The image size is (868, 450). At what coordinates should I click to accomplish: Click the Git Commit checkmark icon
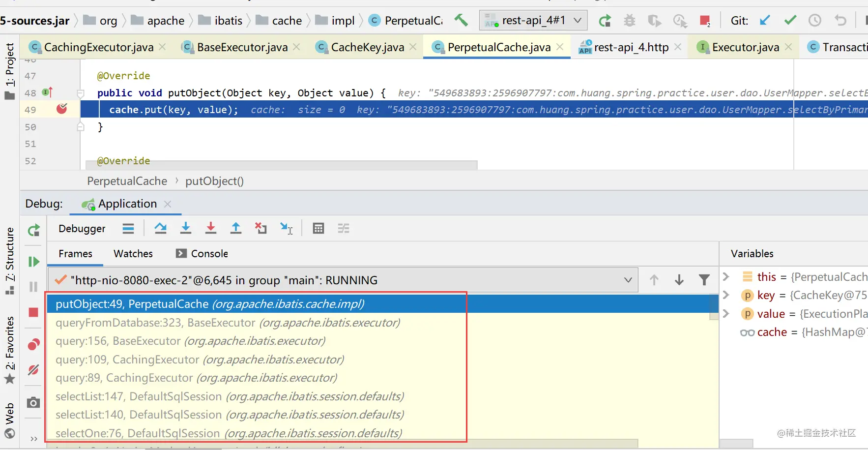click(790, 20)
